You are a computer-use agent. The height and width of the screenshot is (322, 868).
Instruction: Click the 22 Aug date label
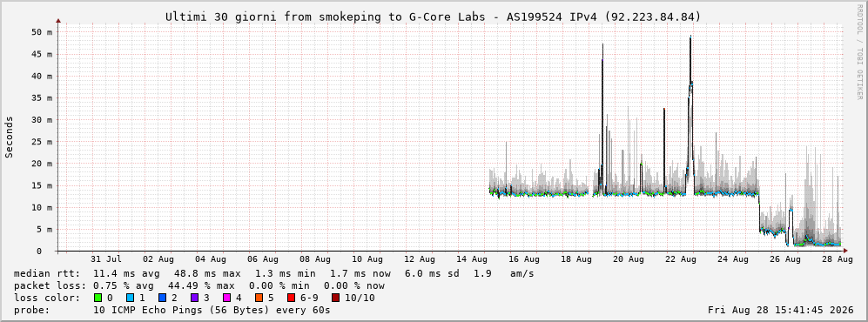coord(688,258)
